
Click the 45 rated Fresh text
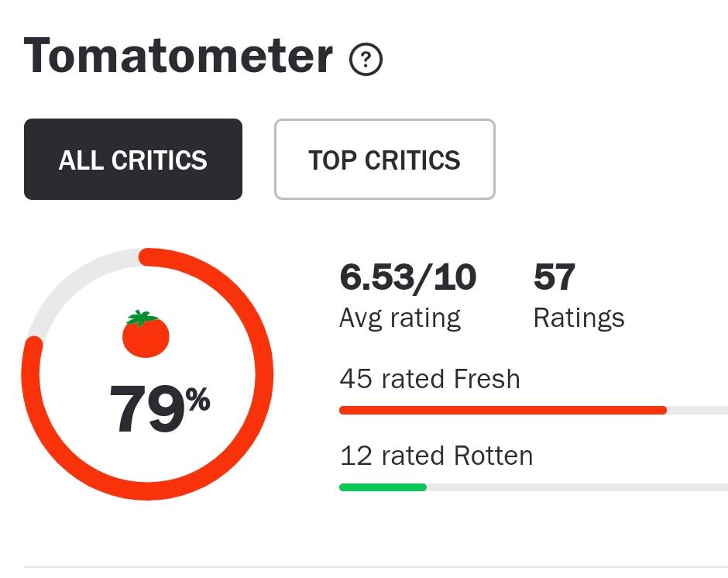[x=430, y=379]
